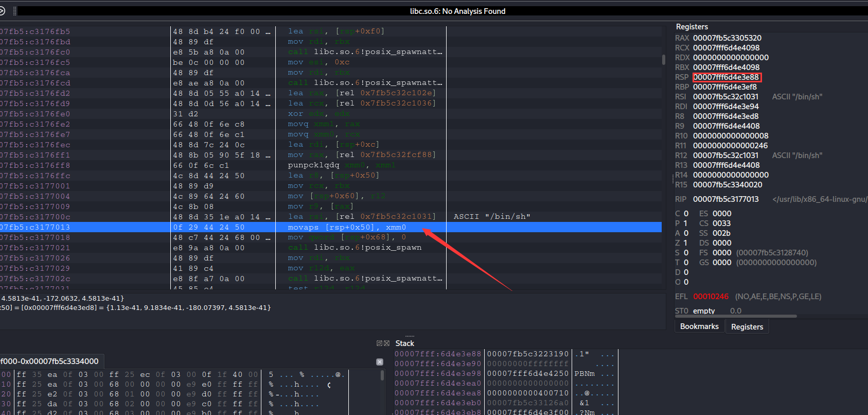
Task: Select first stack entry at 6d4e3e88
Action: coord(437,354)
